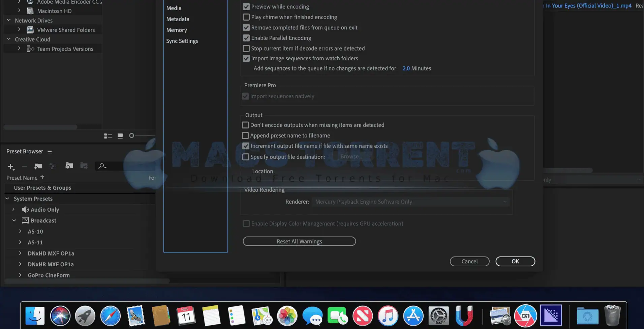Open System Preferences gear in Dock

pos(438,316)
